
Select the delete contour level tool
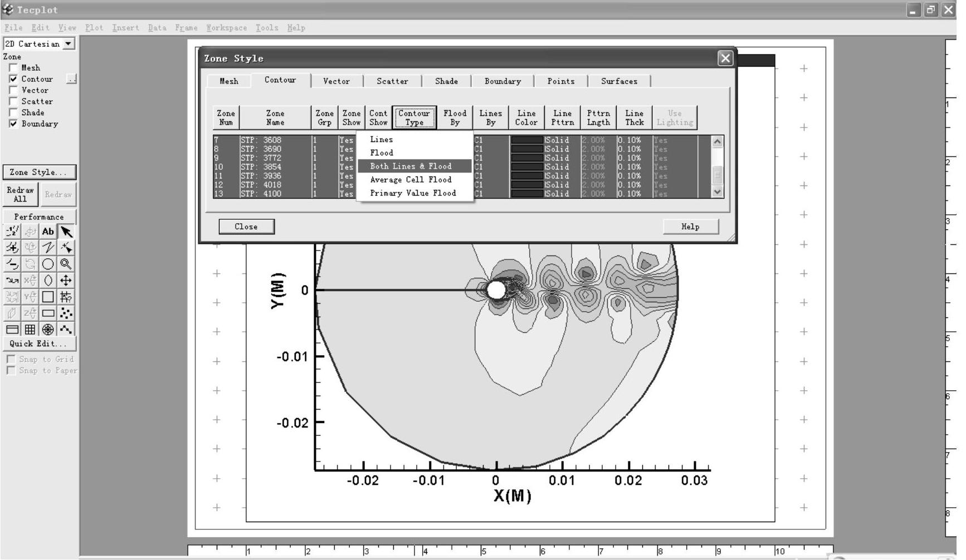tap(12, 264)
